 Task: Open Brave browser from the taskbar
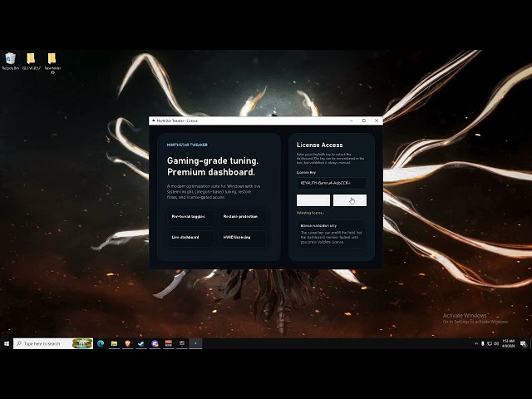pos(127,343)
